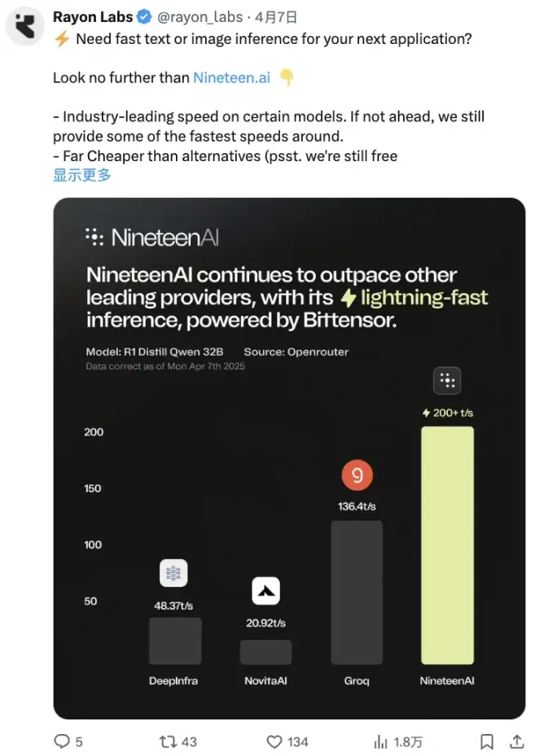Click the DeepInfra logo in chart
The width and height of the screenshot is (535, 756).
pos(173,574)
